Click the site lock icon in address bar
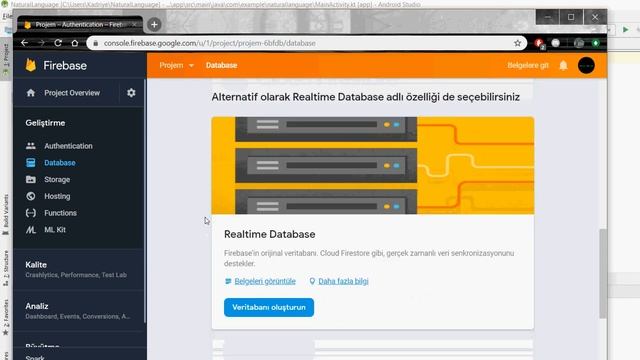This screenshot has height=360, width=640. coord(96,43)
